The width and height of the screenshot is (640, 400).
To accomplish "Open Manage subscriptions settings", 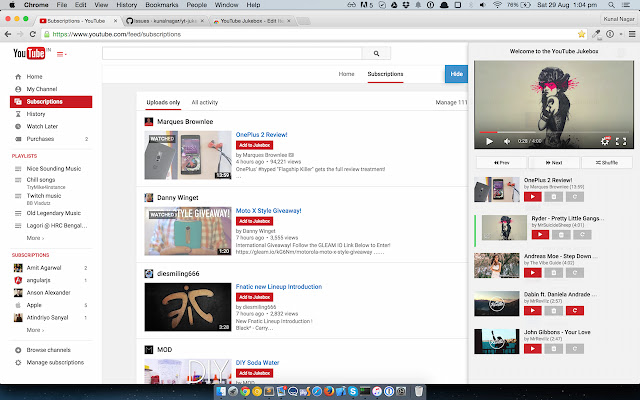I will coord(55,362).
